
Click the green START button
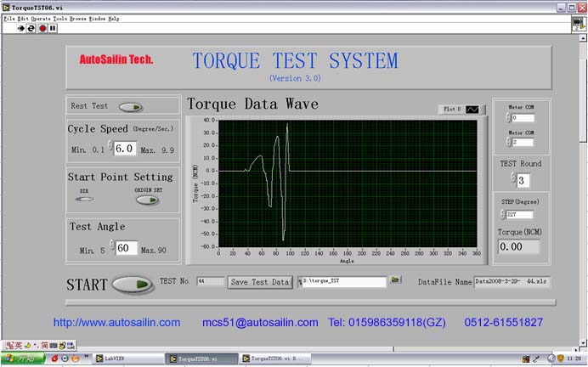133,285
